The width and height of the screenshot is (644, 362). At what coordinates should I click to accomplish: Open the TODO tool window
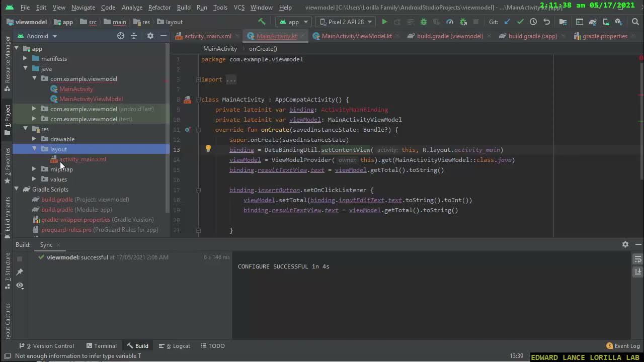212,346
